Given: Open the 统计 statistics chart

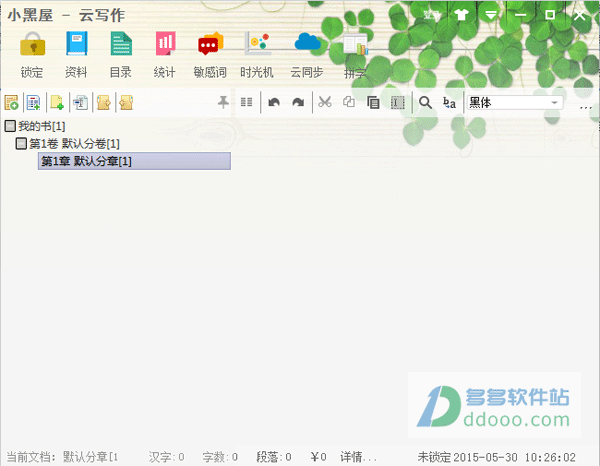Looking at the screenshot, I should 165,43.
